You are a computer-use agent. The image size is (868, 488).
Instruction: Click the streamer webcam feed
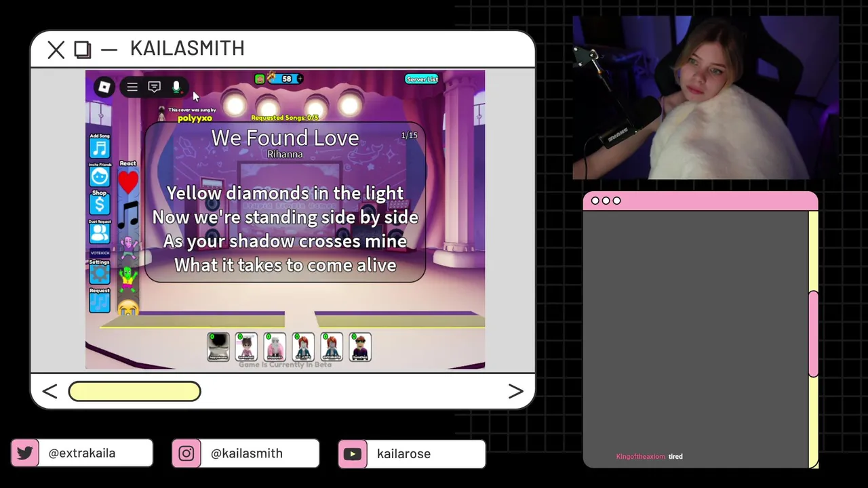point(705,98)
